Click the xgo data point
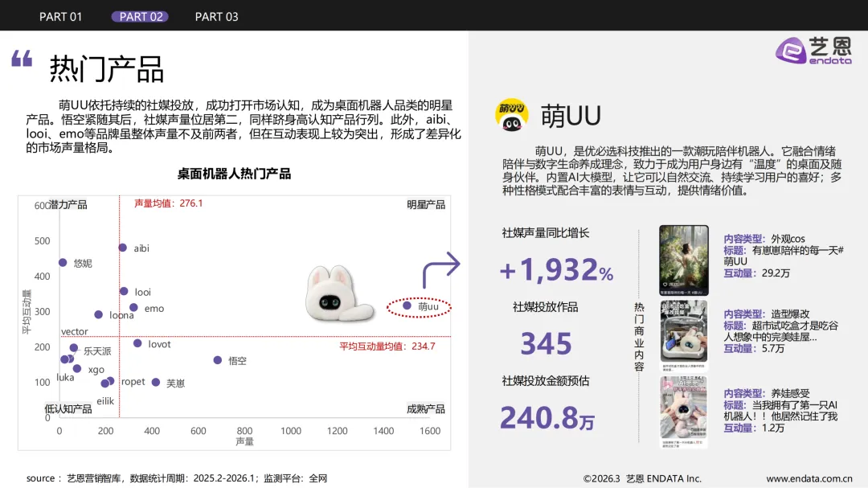868x488 pixels. click(x=77, y=368)
